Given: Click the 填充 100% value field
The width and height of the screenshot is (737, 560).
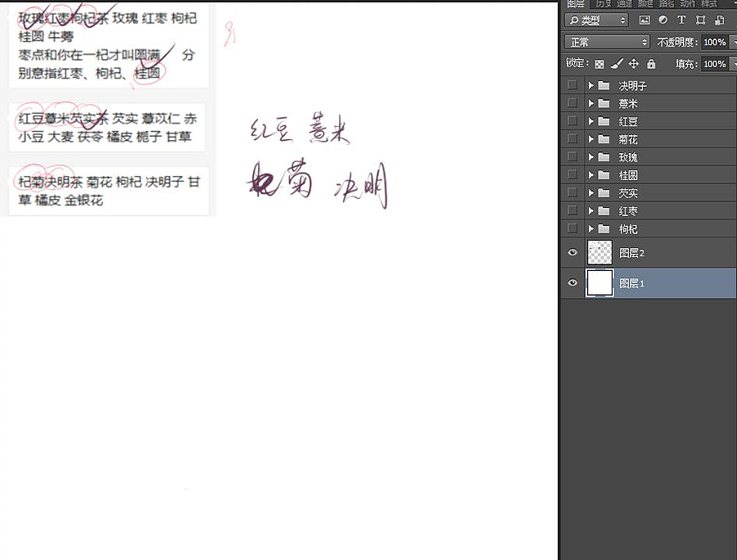Looking at the screenshot, I should [x=715, y=64].
